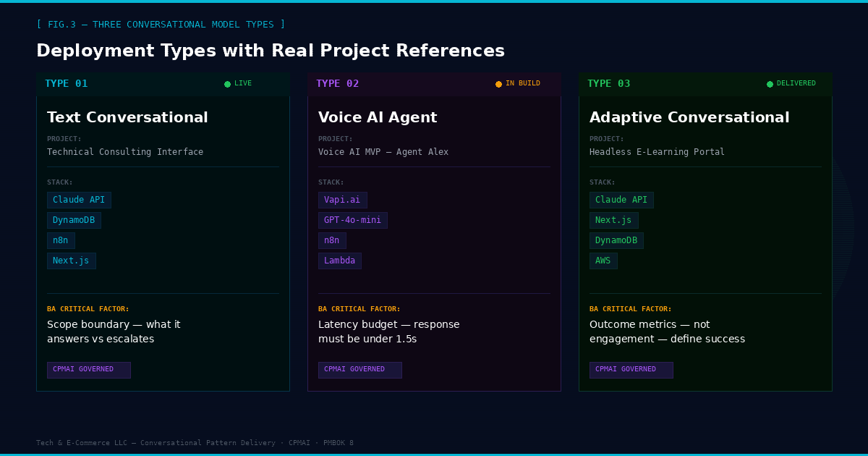The image size is (868, 456).
Task: Select the TYPE 01 card header
Action: tap(163, 84)
